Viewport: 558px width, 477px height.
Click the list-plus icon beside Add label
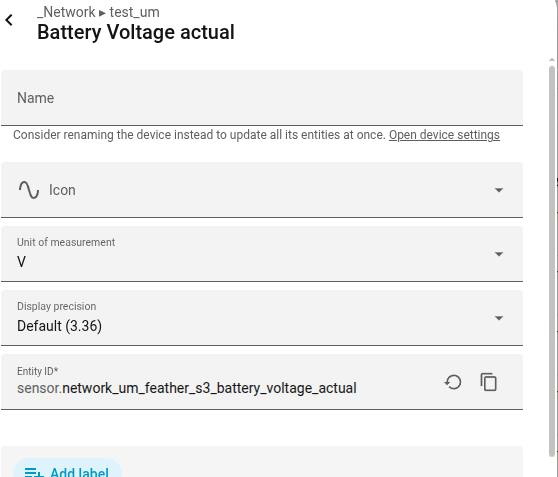[34, 473]
